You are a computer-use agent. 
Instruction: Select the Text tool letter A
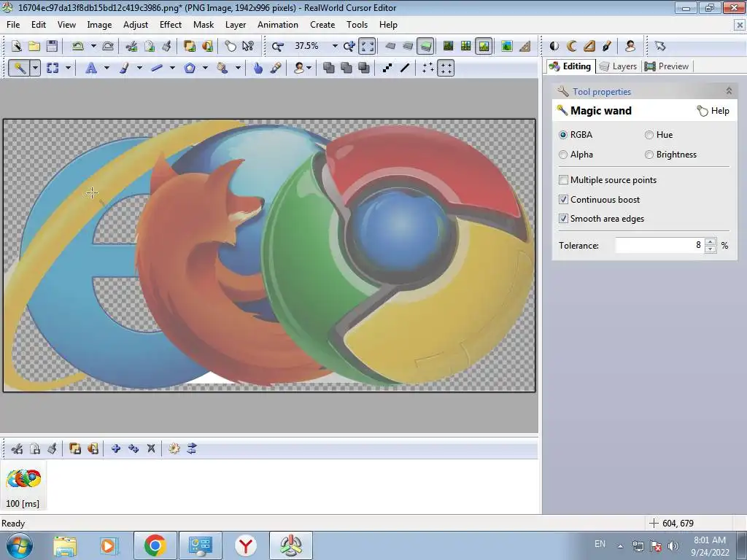click(91, 68)
